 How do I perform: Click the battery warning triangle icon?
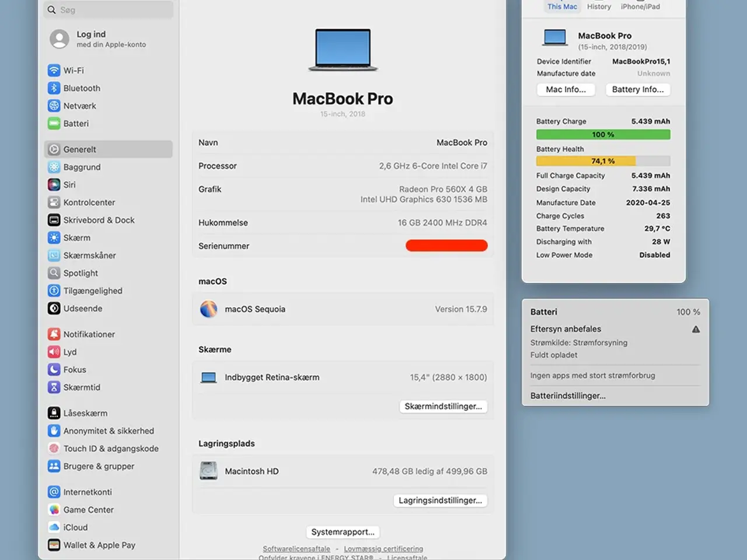tap(696, 330)
